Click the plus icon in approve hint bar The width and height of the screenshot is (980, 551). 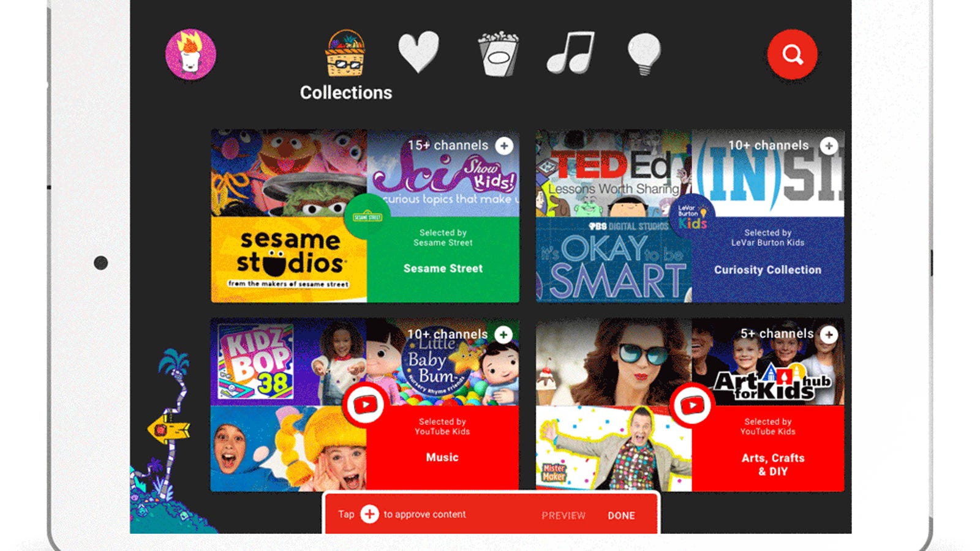click(x=369, y=514)
